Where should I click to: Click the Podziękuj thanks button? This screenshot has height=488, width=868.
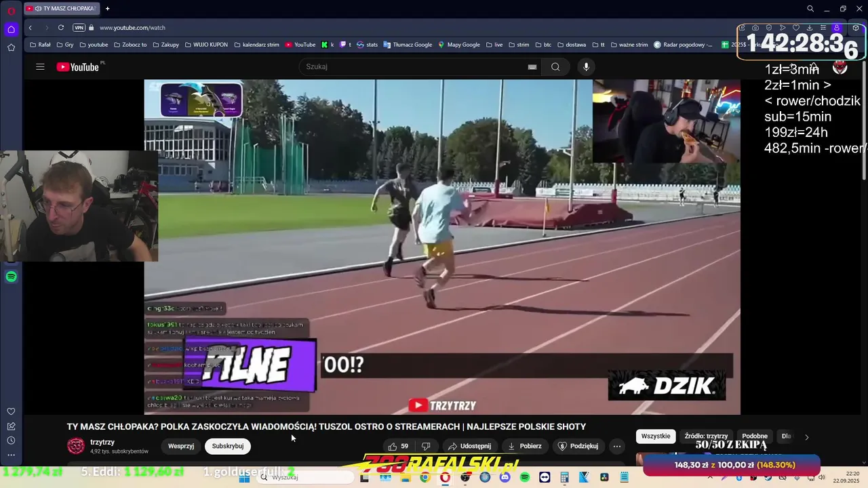[x=578, y=446]
